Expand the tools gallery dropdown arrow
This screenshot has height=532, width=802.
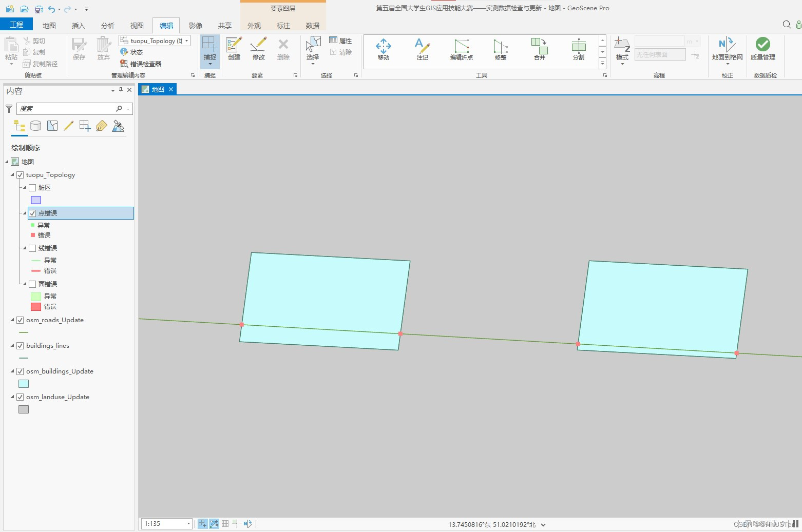602,64
